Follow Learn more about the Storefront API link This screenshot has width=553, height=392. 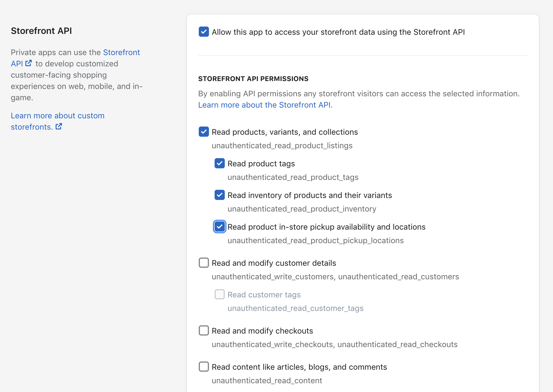click(x=265, y=105)
